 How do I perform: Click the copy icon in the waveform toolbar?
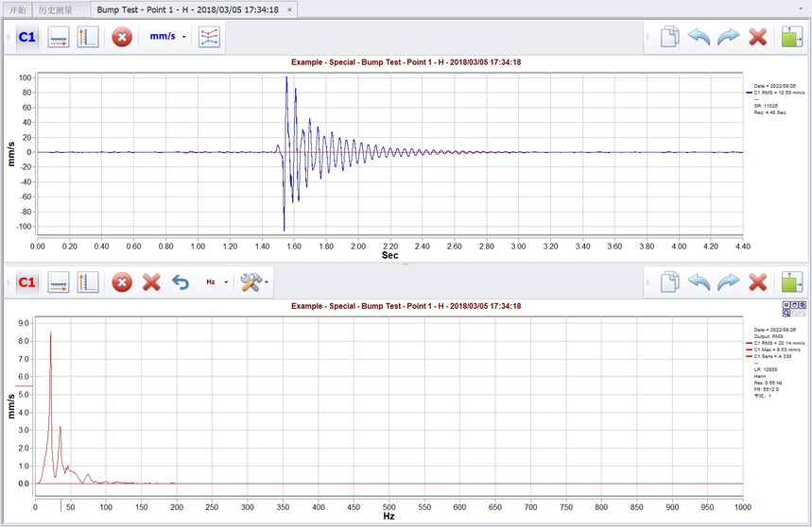click(669, 38)
